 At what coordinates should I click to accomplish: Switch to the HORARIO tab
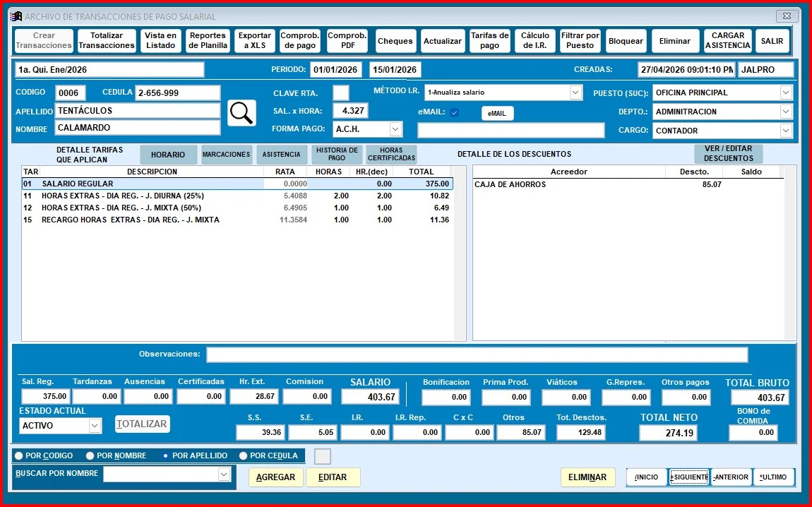168,155
